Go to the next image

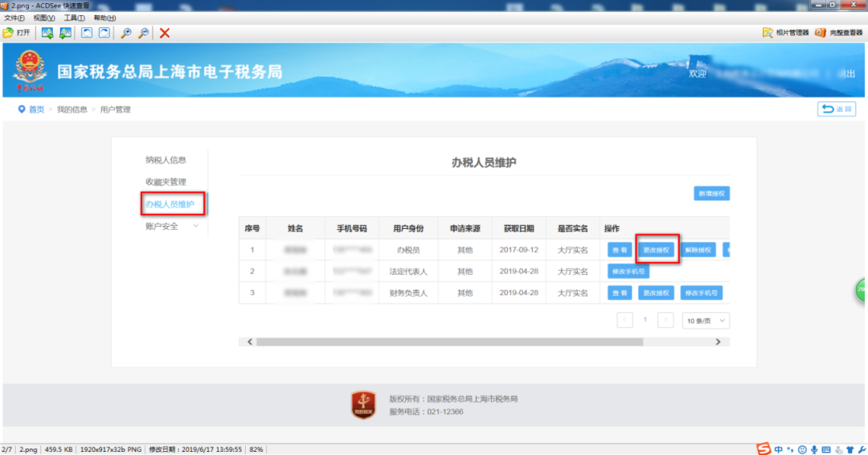click(65, 33)
